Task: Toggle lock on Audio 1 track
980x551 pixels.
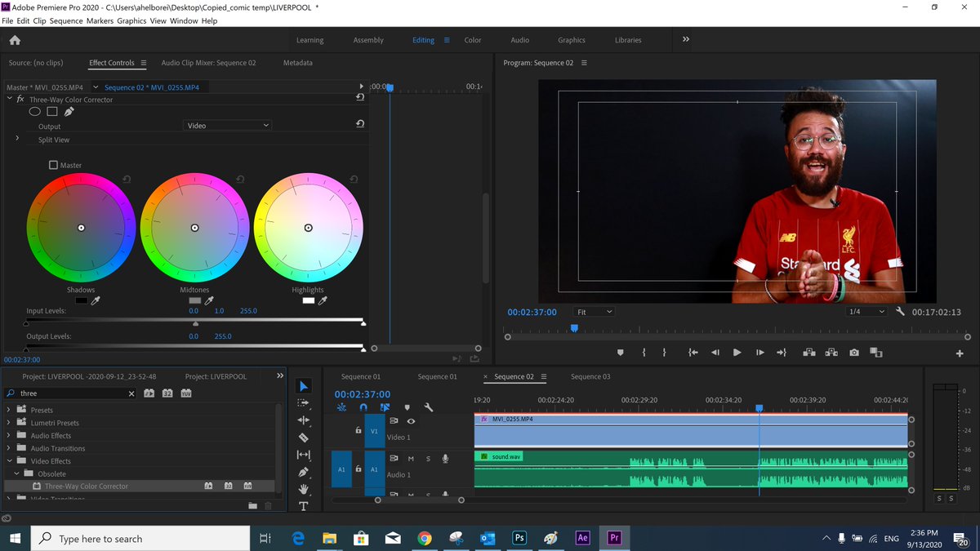Action: (358, 468)
